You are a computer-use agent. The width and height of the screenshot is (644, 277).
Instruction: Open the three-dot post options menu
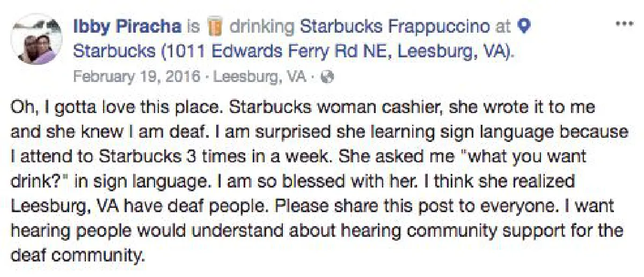(x=623, y=25)
